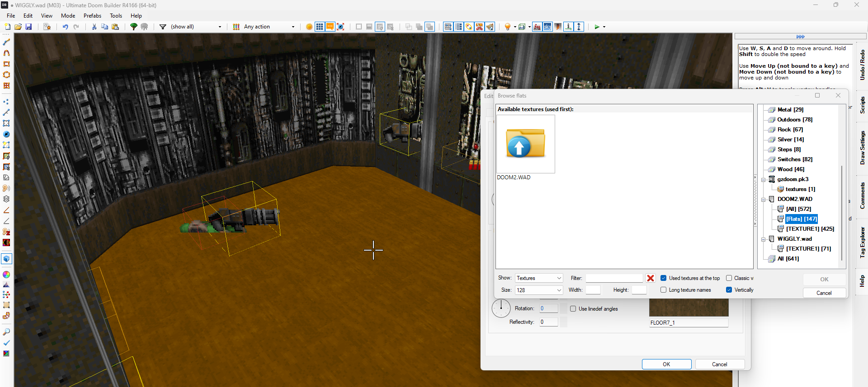
Task: Click the things filter funnel icon
Action: 163,27
